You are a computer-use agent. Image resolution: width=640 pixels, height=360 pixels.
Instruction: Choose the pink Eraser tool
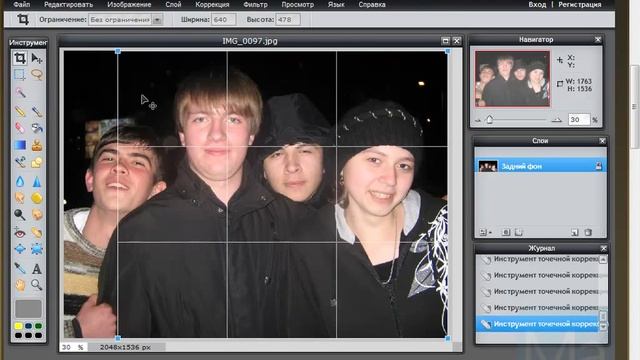[20, 128]
